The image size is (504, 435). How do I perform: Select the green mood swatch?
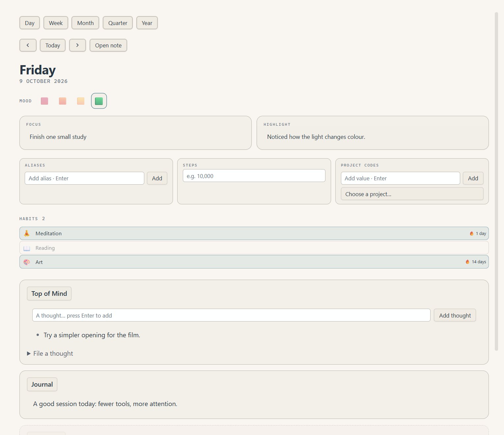99,101
